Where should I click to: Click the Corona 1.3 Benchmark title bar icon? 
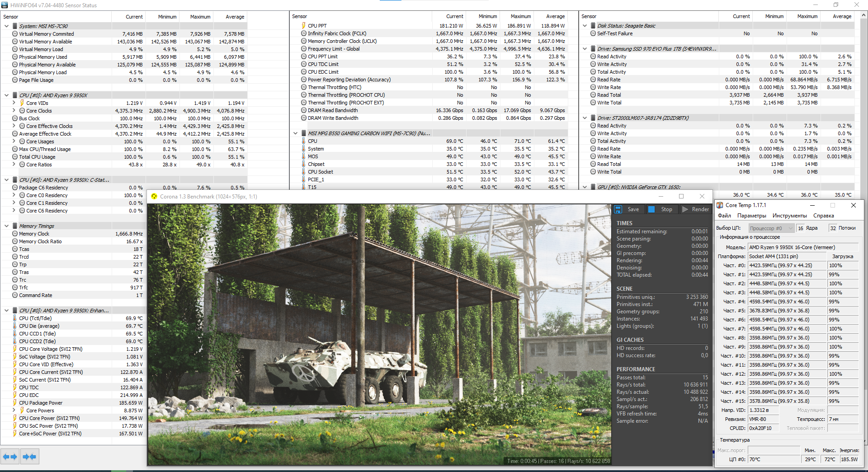click(x=154, y=197)
